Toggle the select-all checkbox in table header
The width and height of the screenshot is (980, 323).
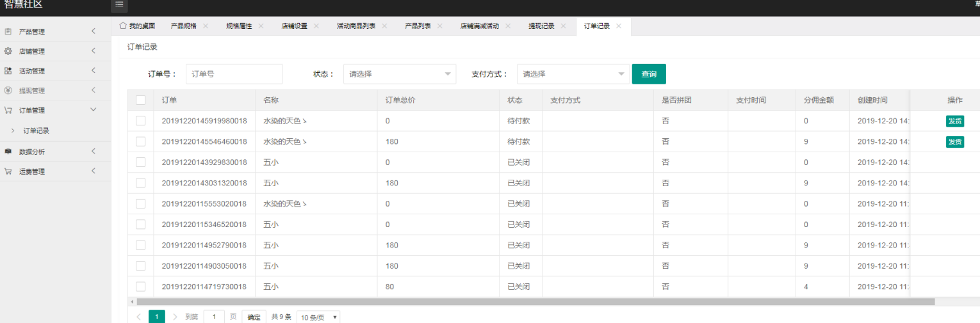tap(141, 100)
